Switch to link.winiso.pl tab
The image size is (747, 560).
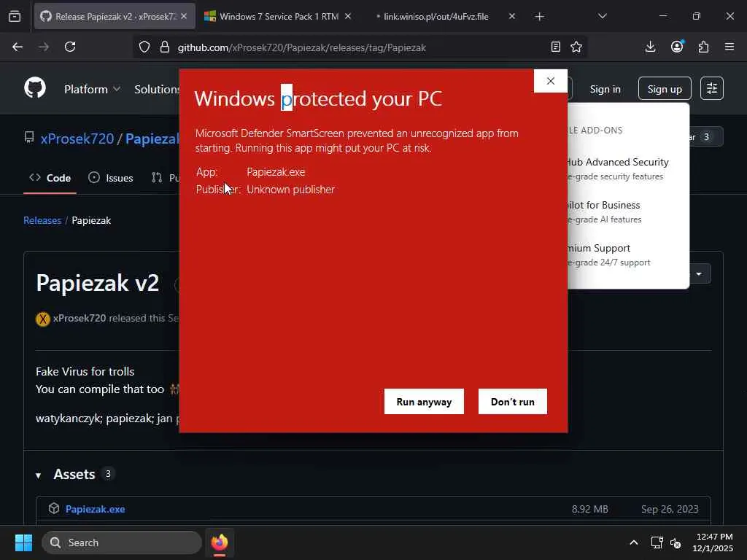coord(436,16)
